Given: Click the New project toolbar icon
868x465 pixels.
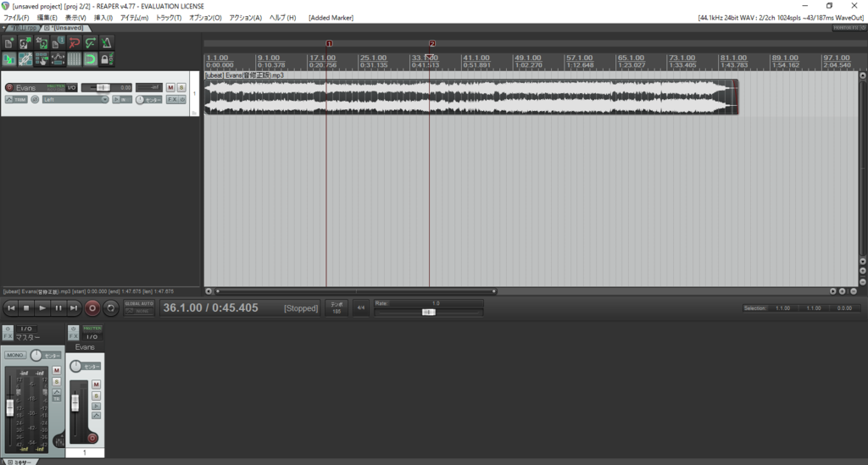Looking at the screenshot, I should click(x=8, y=42).
